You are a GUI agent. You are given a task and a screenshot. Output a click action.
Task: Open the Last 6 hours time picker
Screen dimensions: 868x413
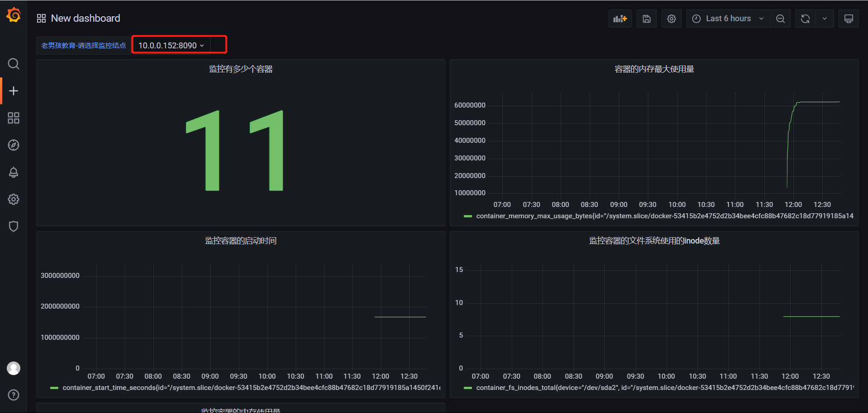click(x=728, y=19)
